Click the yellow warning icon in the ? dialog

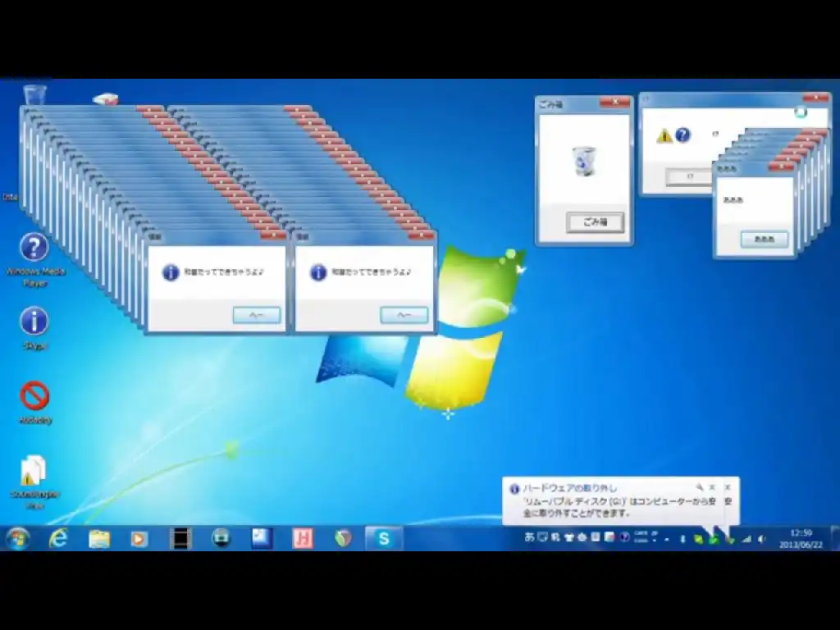(664, 135)
